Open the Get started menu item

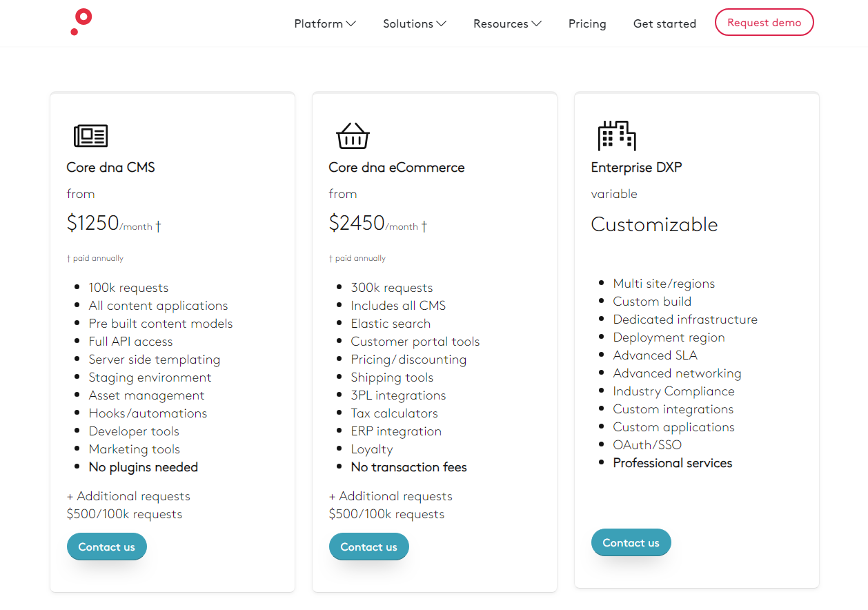(x=664, y=23)
